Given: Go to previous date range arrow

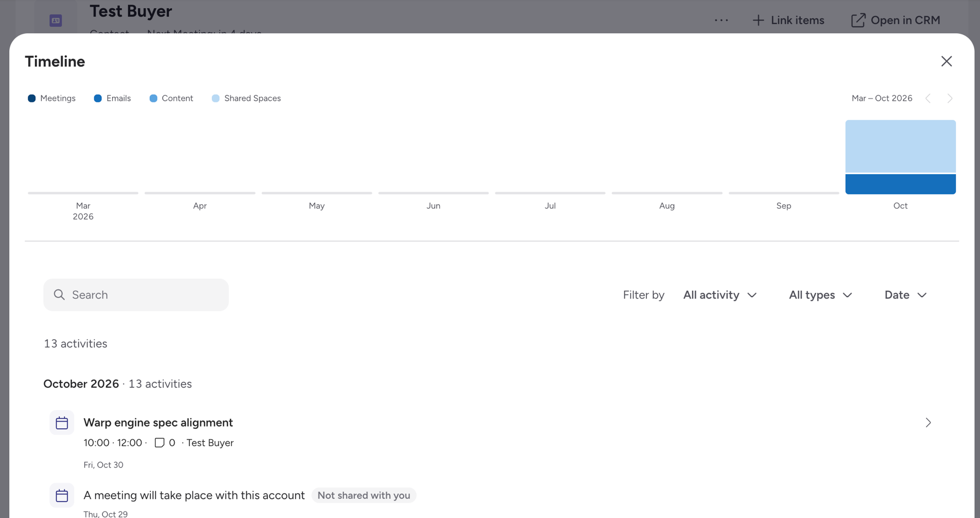Looking at the screenshot, I should pos(928,99).
